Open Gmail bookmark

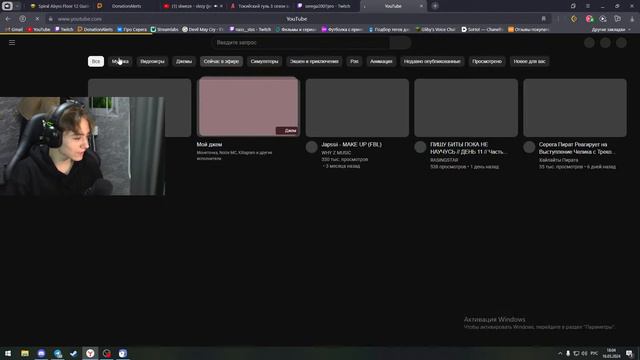[14, 29]
